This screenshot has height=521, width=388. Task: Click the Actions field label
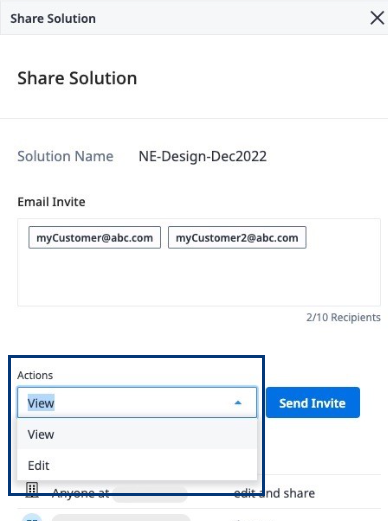tap(35, 375)
